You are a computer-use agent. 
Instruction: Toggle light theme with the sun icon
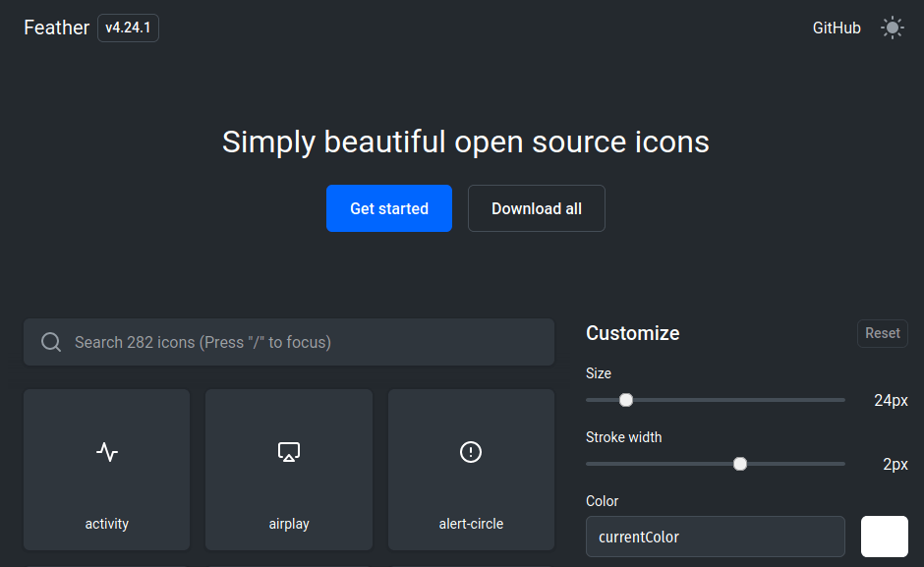(x=893, y=28)
